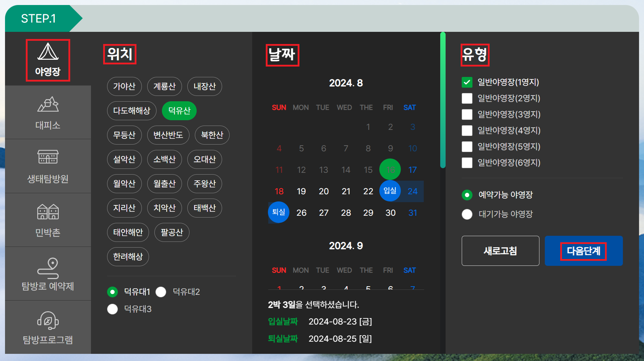Click today's date circle, August 16
The height and width of the screenshot is (361, 644).
[390, 169]
